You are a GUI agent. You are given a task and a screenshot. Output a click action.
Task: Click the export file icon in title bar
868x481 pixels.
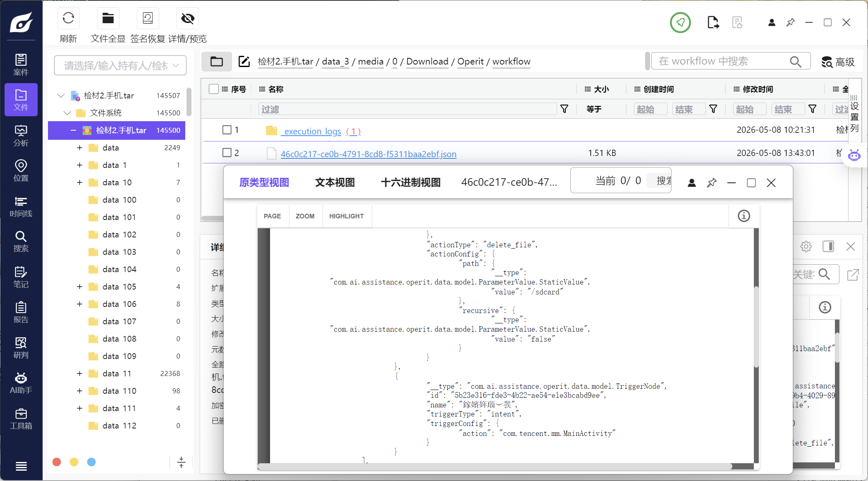coord(713,22)
